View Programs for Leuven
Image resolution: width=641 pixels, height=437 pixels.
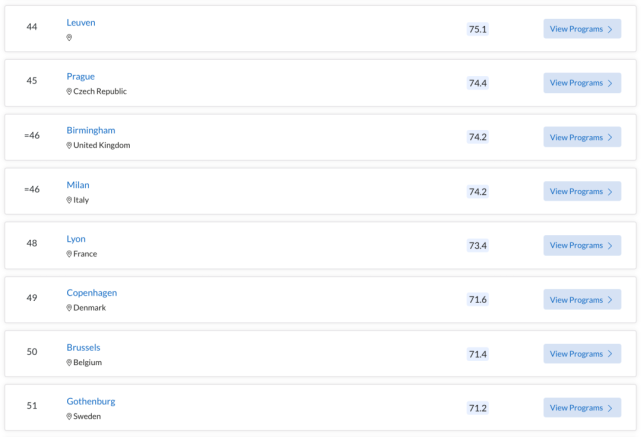coord(582,29)
